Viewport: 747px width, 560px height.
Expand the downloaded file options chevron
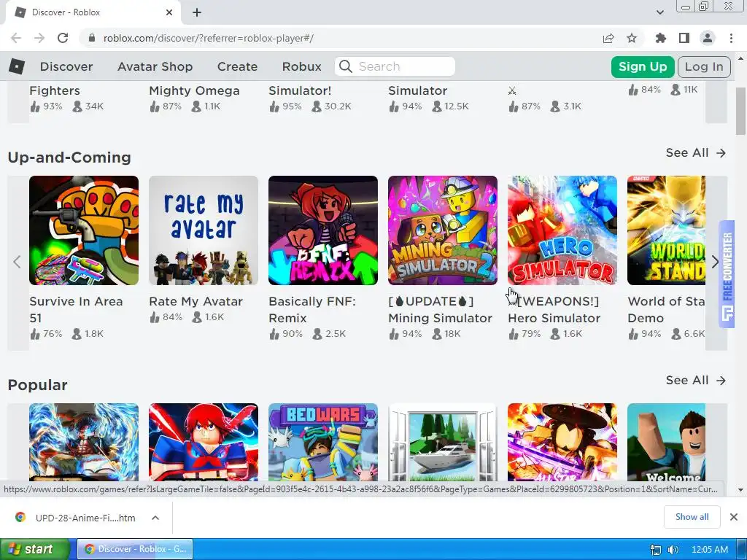[x=155, y=518]
